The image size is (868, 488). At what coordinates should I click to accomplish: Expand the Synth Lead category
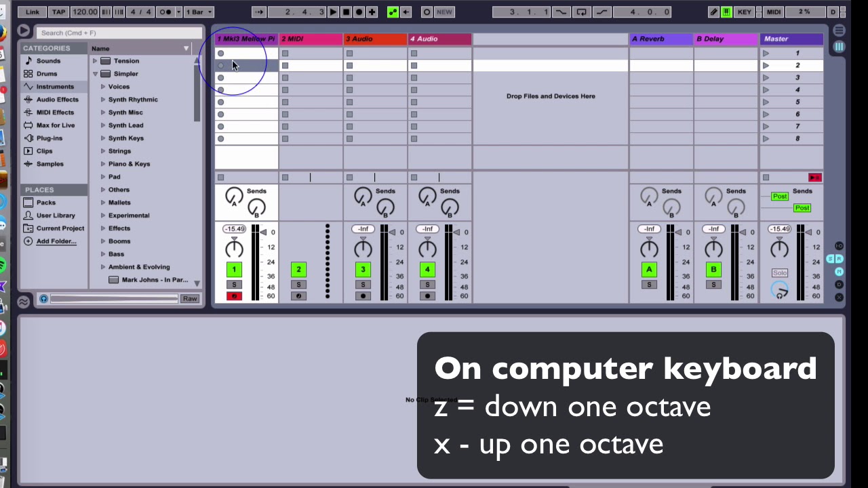[x=103, y=125]
